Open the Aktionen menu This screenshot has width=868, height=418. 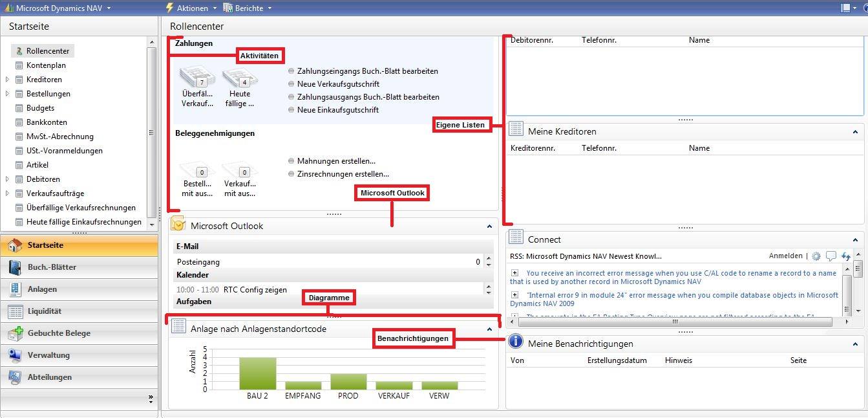click(191, 8)
